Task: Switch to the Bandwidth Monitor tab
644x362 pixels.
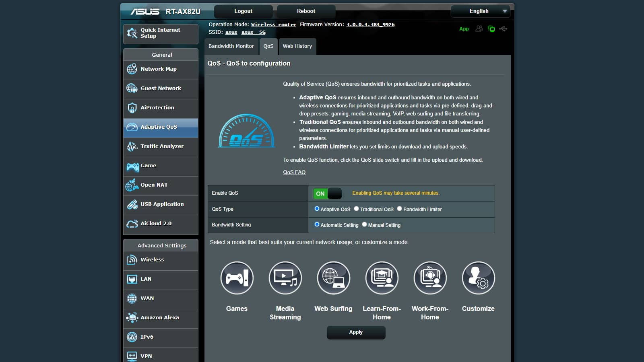Action: pos(231,46)
